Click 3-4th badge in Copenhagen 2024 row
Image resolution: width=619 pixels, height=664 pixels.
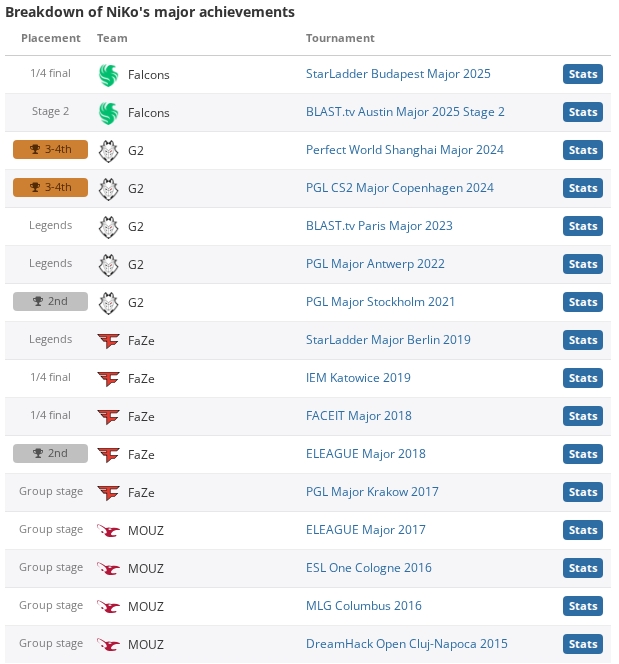point(50,188)
